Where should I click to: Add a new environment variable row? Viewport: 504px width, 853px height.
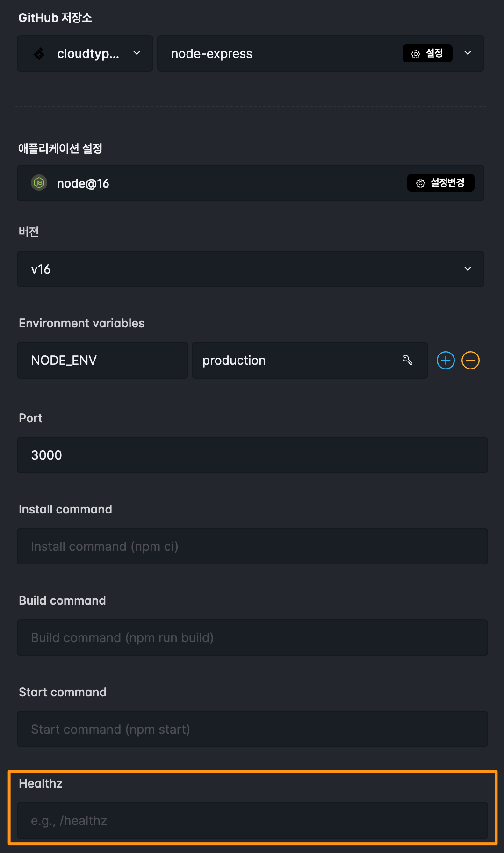[446, 360]
